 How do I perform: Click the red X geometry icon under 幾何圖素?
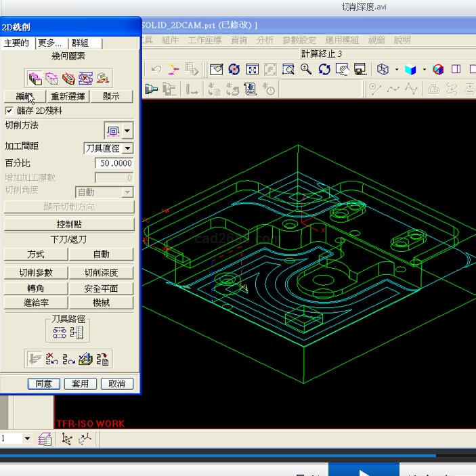click(x=86, y=77)
